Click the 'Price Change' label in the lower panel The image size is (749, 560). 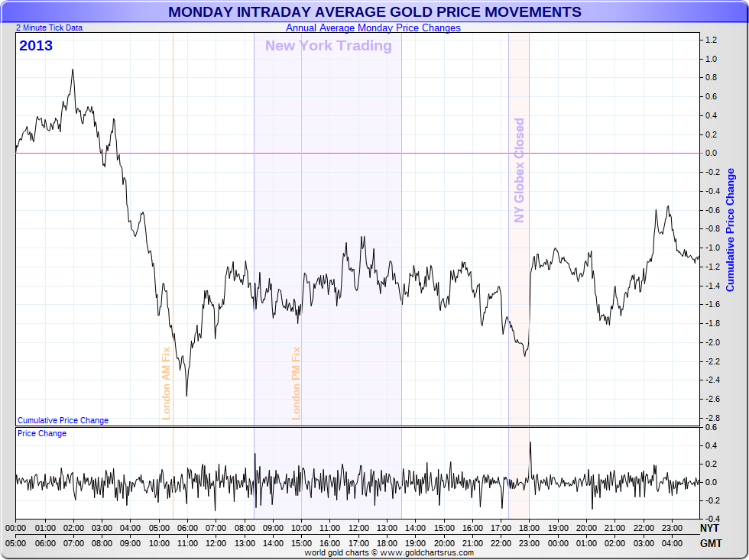click(x=42, y=433)
